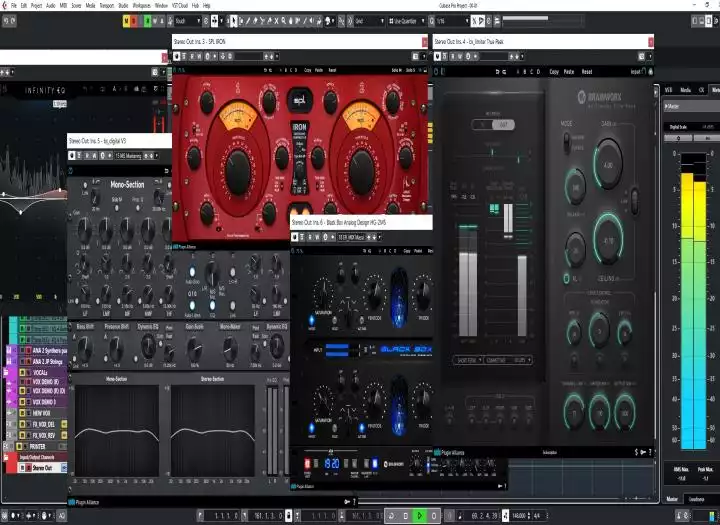Switch to the Media tab in right panel
Viewport: 720px width, 525px height.
686,90
